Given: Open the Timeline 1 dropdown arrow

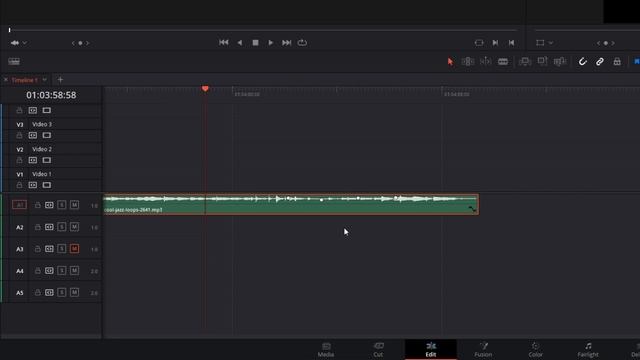Looking at the screenshot, I should pos(44,80).
